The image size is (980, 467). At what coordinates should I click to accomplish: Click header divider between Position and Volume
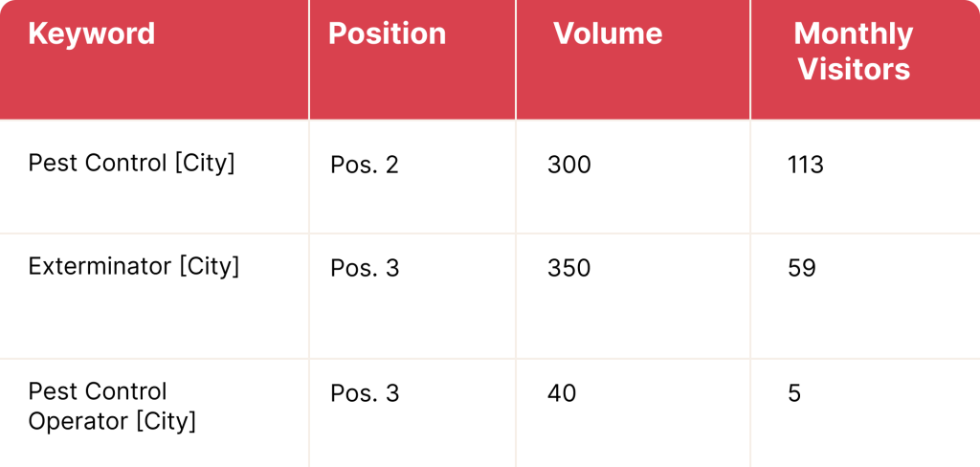[516, 59]
